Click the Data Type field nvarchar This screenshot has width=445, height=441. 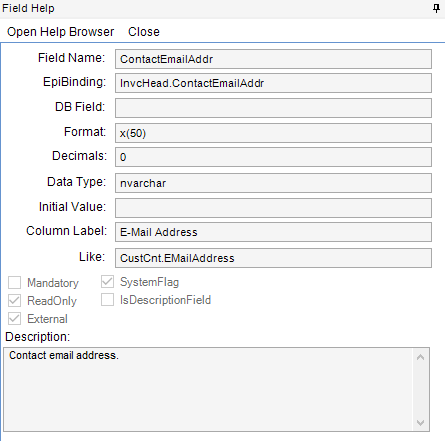click(273, 183)
